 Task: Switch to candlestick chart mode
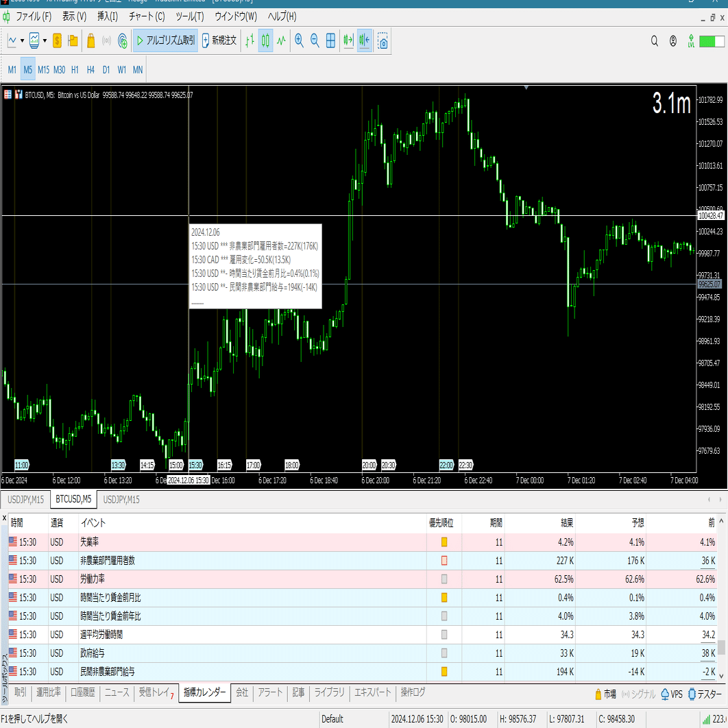tap(265, 41)
